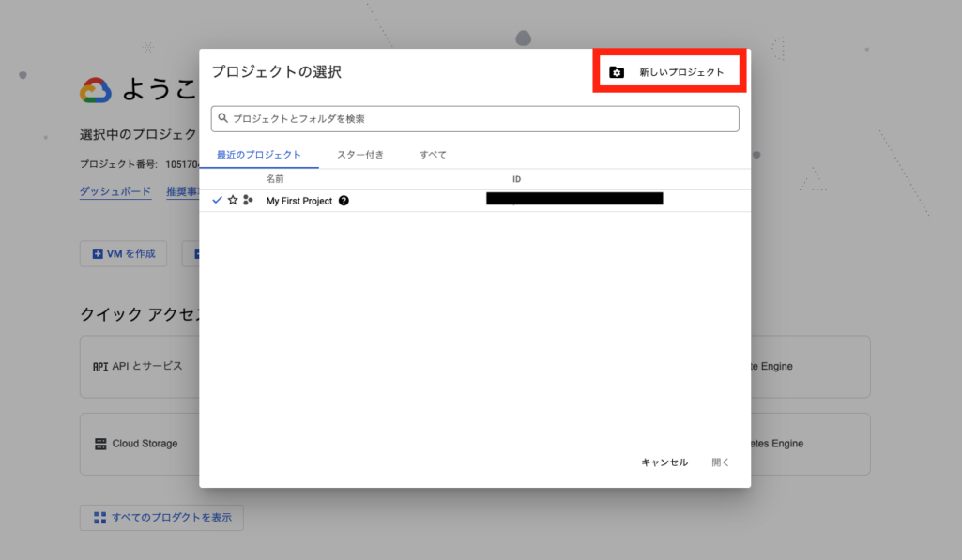Switch to the すべて tab
This screenshot has width=962, height=560.
(432, 154)
